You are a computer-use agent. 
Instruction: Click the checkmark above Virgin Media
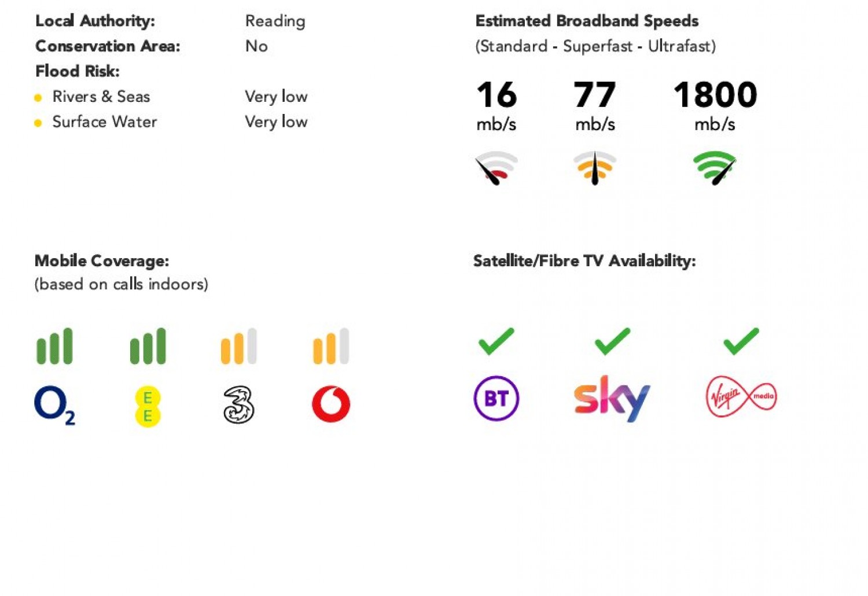(x=741, y=341)
